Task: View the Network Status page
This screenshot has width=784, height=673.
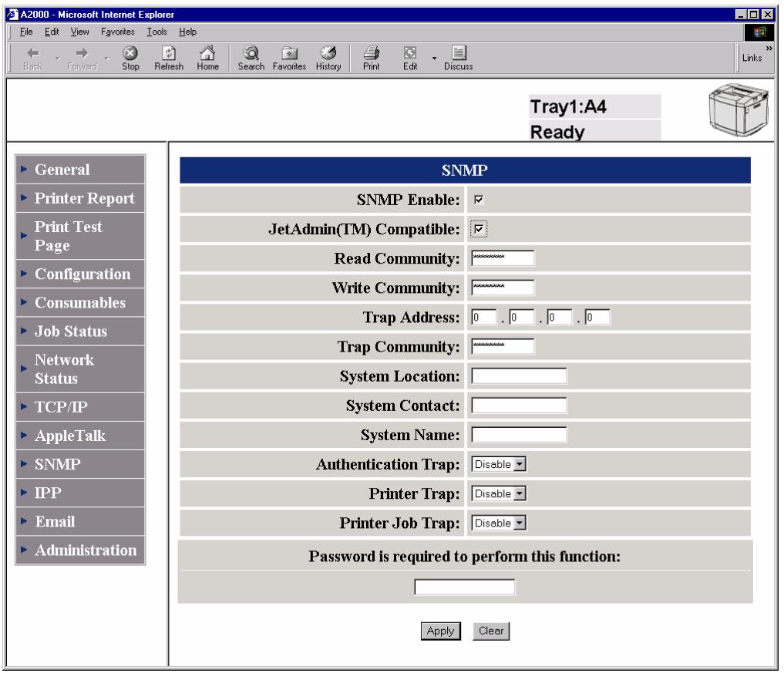Action: pyautogui.click(x=80, y=369)
